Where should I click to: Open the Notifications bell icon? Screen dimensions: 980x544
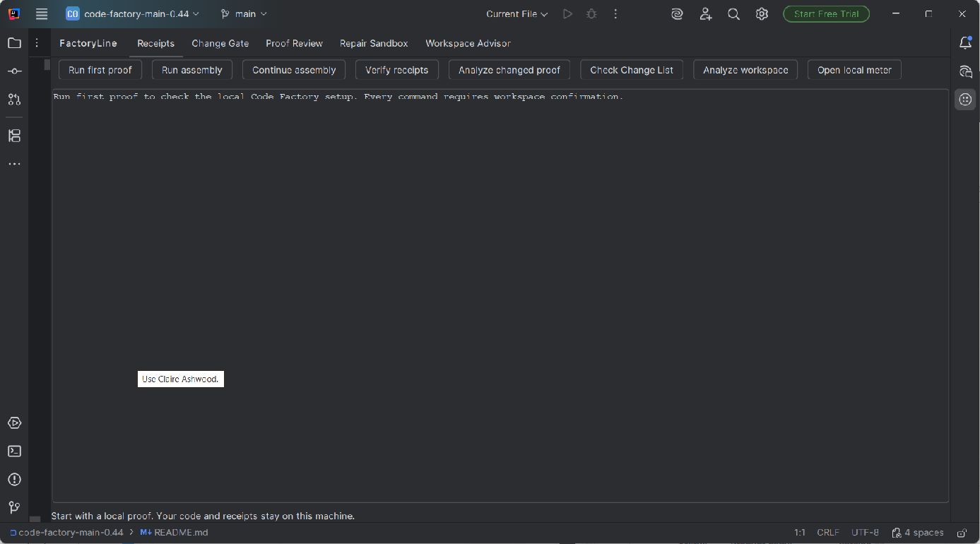966,43
